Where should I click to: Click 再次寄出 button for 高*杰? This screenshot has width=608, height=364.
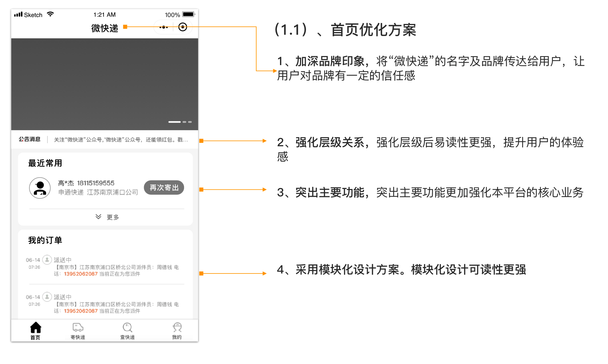tap(164, 187)
